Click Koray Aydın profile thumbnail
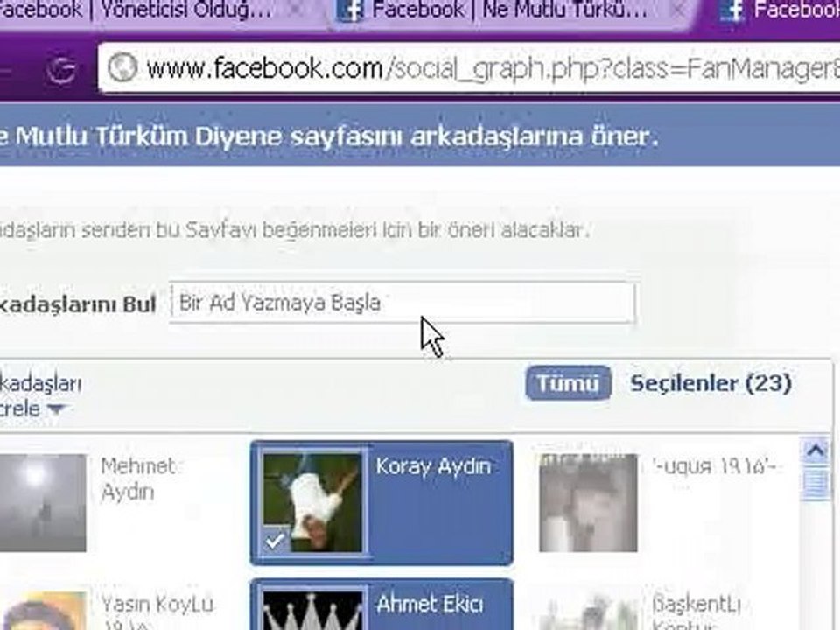Screen dimensions: 840x630 [x=313, y=502]
